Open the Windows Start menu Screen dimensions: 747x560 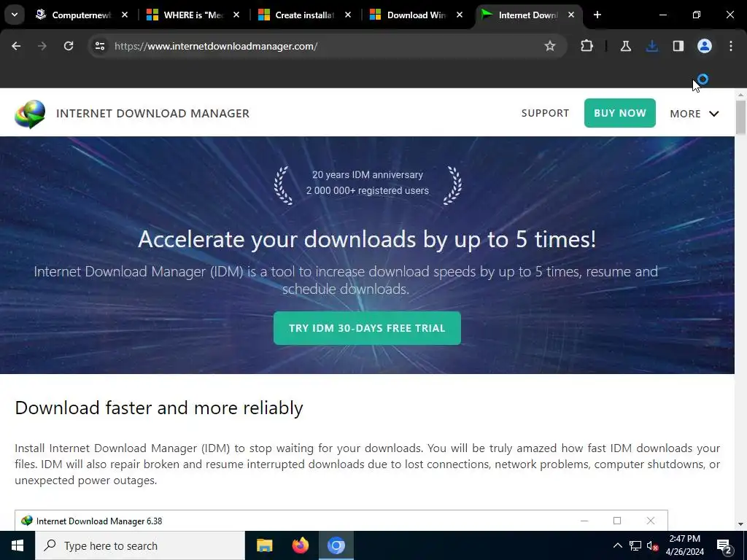point(18,545)
